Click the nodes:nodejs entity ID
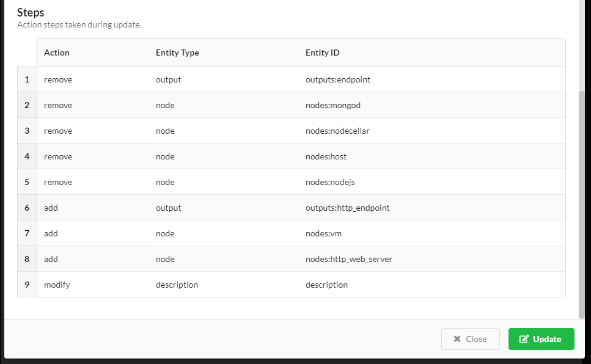591x364 pixels. tap(330, 182)
